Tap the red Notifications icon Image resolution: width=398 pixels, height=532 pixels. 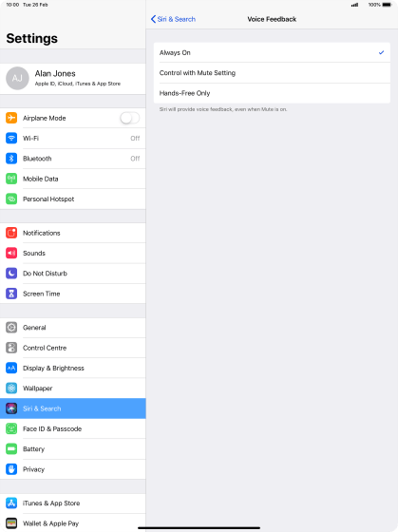tap(11, 233)
